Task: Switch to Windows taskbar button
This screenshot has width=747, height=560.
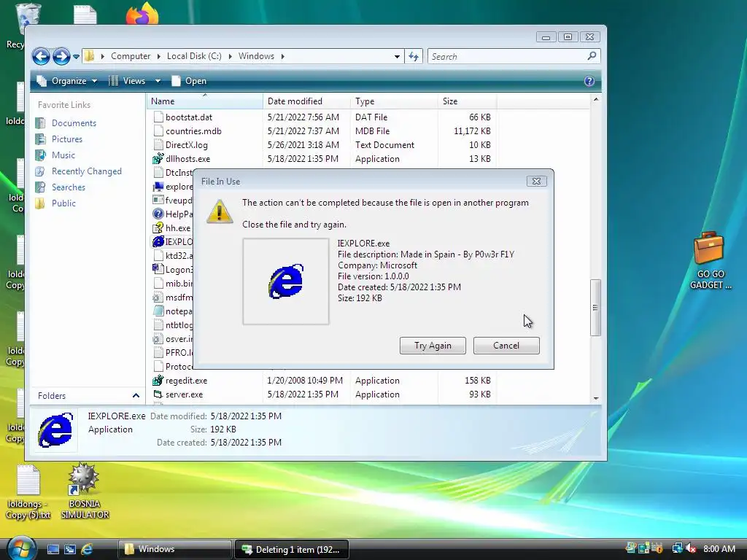Action: 174,549
